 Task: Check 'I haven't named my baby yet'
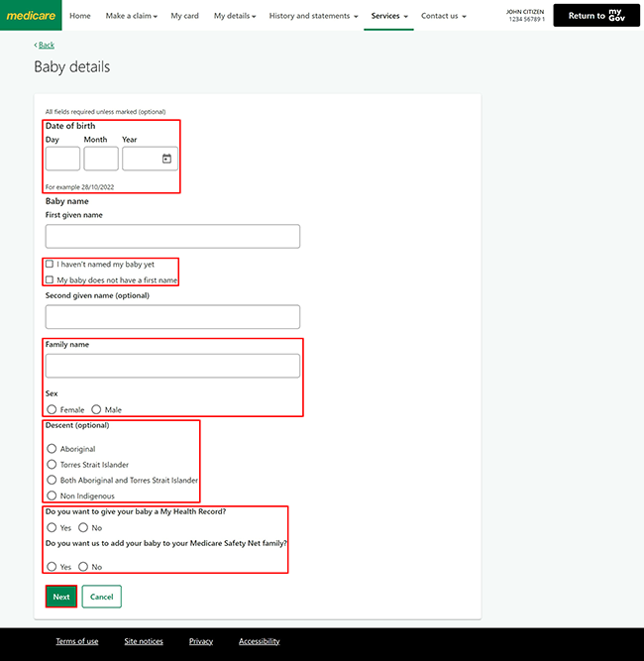point(50,264)
